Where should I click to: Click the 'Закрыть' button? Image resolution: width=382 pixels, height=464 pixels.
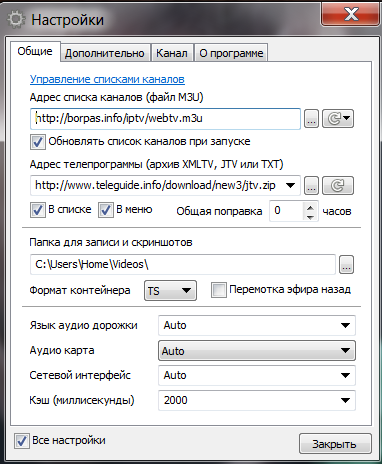tap(335, 444)
